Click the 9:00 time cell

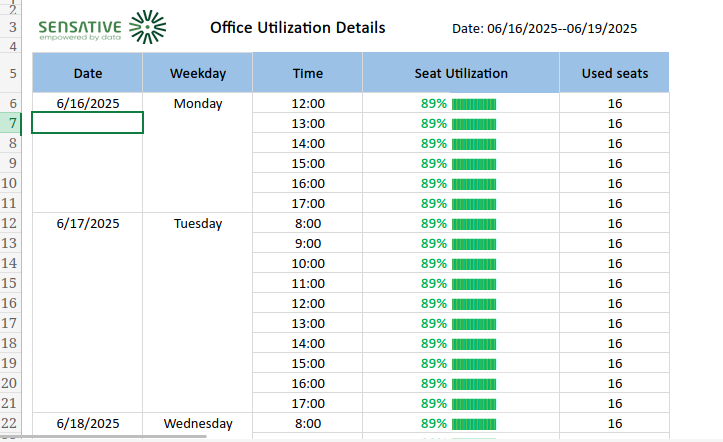[307, 243]
